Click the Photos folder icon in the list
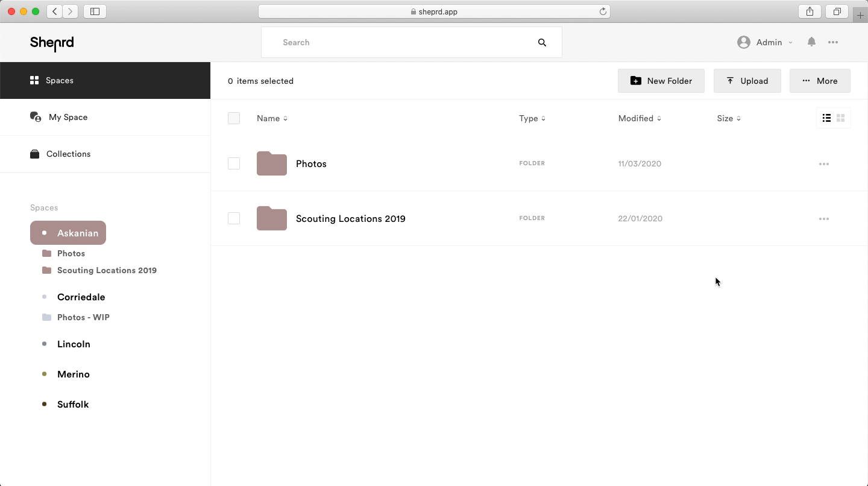The width and height of the screenshot is (868, 486). tap(271, 163)
